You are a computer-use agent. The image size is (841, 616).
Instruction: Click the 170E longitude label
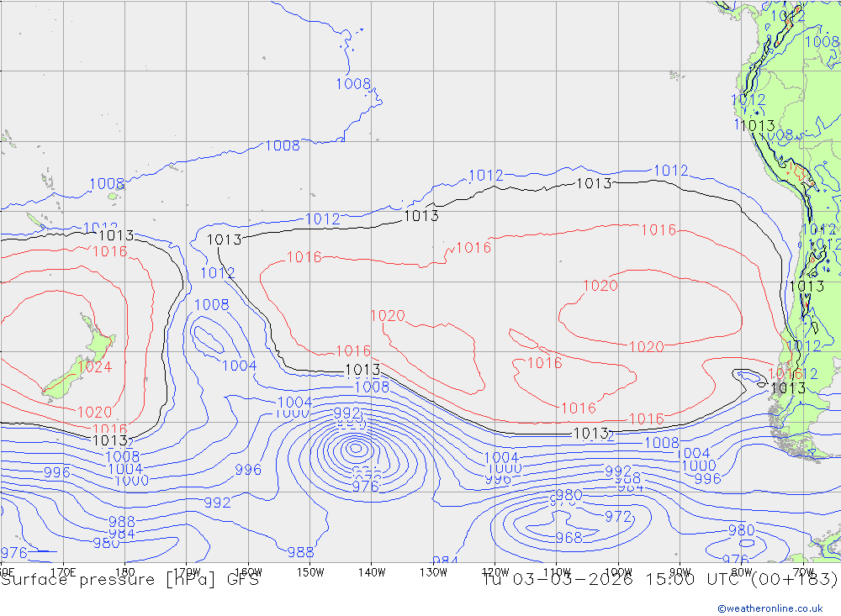click(x=63, y=572)
